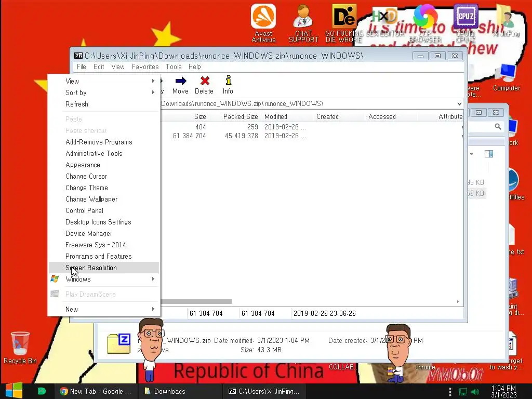Viewport: 532px width, 399px height.
Task: Sort by Packed Size column header
Action: coord(235,117)
